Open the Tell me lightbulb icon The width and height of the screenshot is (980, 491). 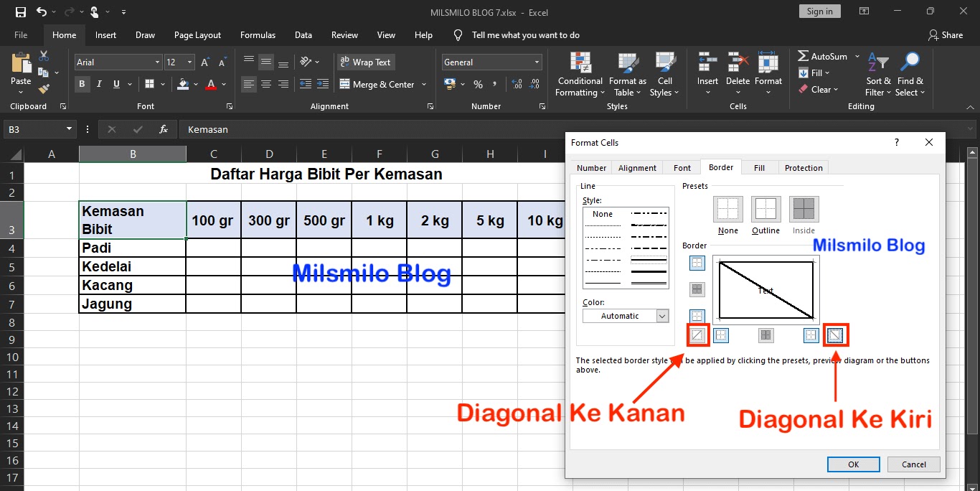(x=458, y=34)
